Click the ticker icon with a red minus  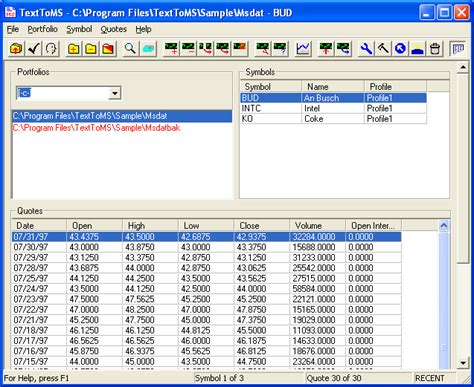[189, 49]
